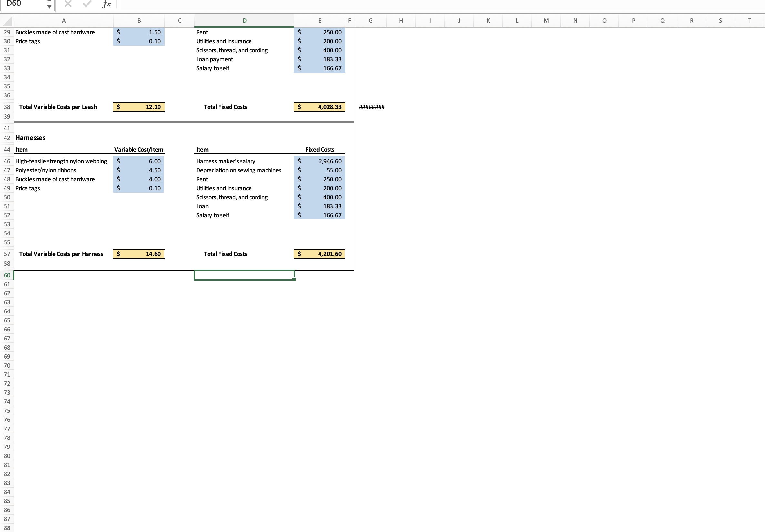This screenshot has height=532, width=765.
Task: Select the overflowing ######## cell in column G
Action: click(x=371, y=107)
